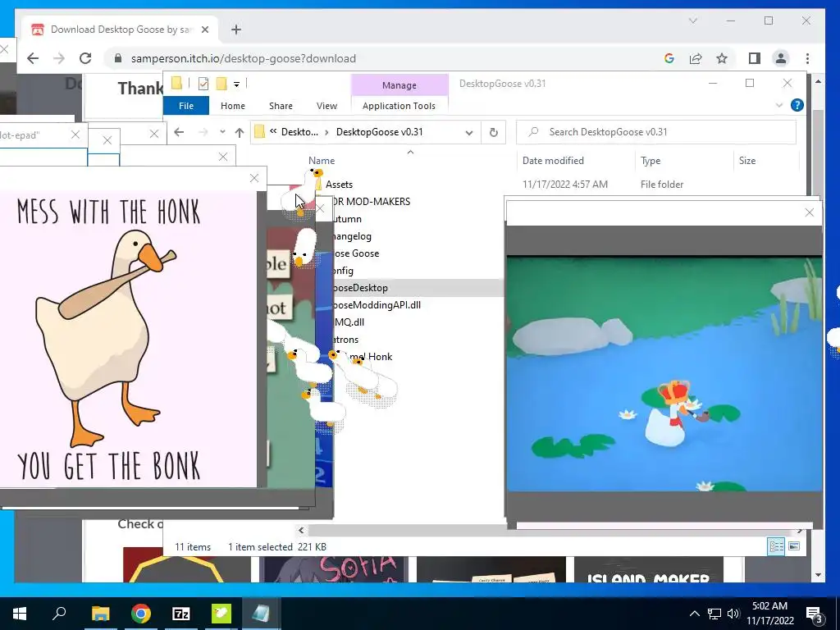The width and height of the screenshot is (840, 630).
Task: Open Chrome three-dot menu
Action: click(807, 58)
